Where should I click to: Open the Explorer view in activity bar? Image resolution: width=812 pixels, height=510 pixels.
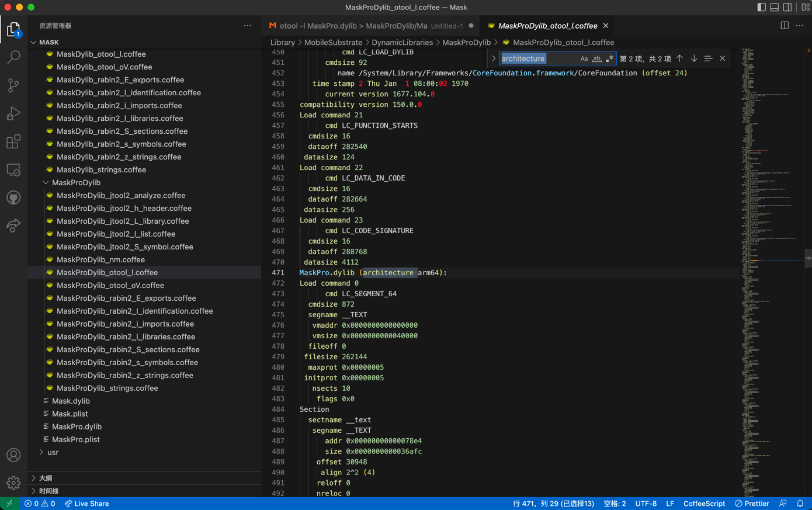13,29
